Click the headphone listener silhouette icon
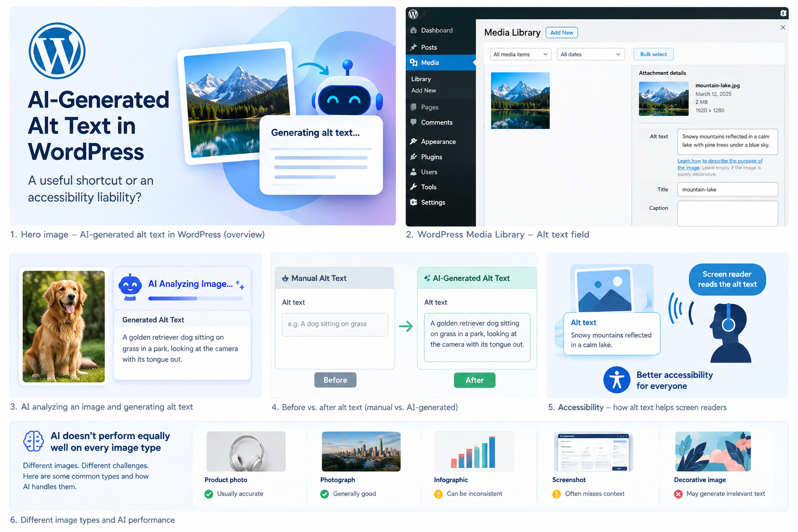Screen dimensions: 798x532 coord(729,333)
